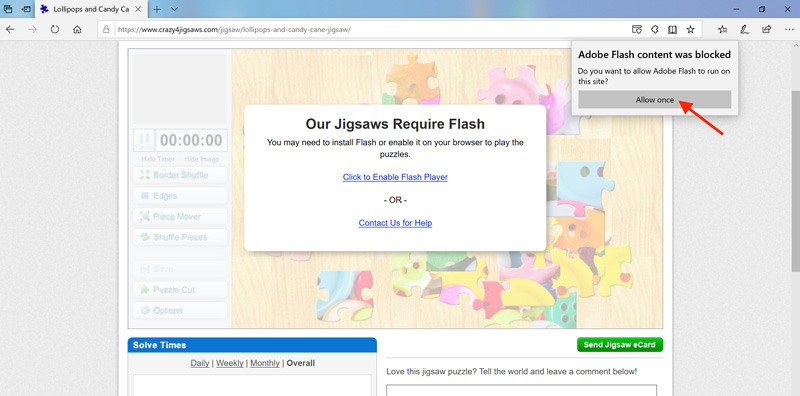Click the comment text input field
This screenshot has height=396, width=800.
click(521, 390)
